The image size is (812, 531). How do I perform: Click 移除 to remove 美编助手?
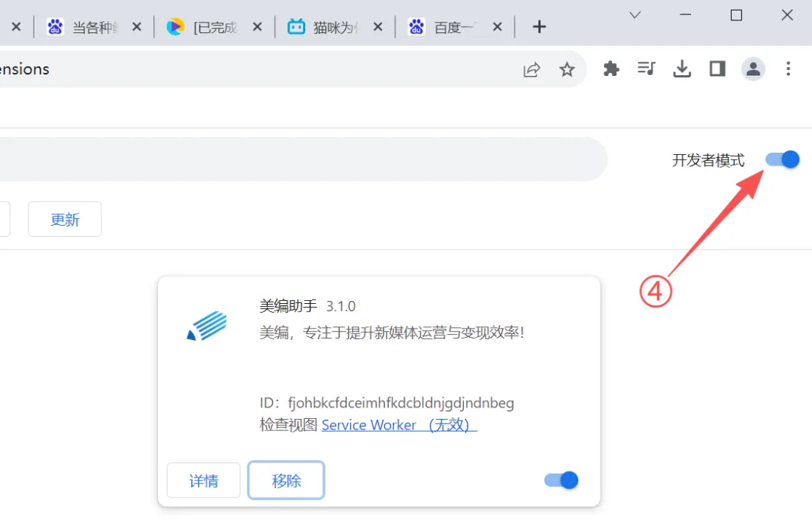point(286,481)
